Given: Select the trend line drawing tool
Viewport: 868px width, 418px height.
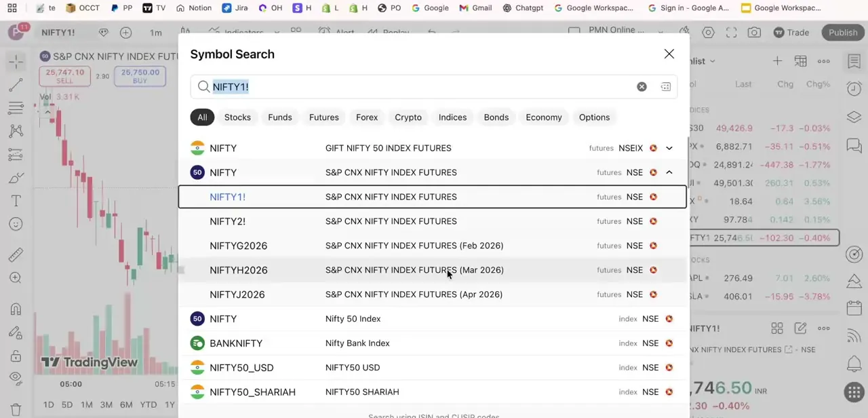Looking at the screenshot, I should (x=16, y=85).
